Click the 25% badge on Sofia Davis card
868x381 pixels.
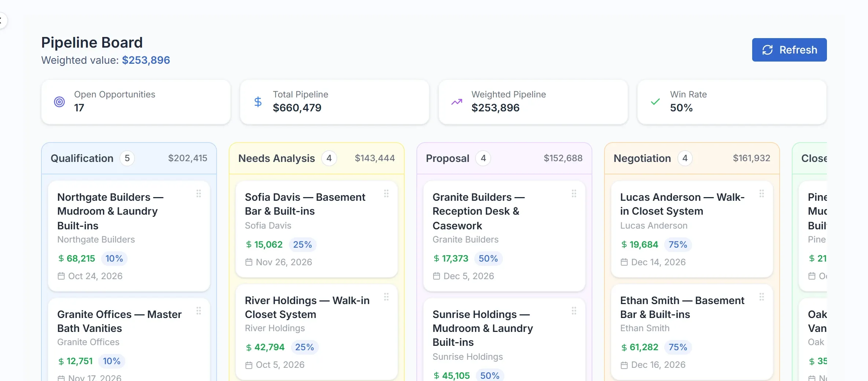pyautogui.click(x=302, y=244)
